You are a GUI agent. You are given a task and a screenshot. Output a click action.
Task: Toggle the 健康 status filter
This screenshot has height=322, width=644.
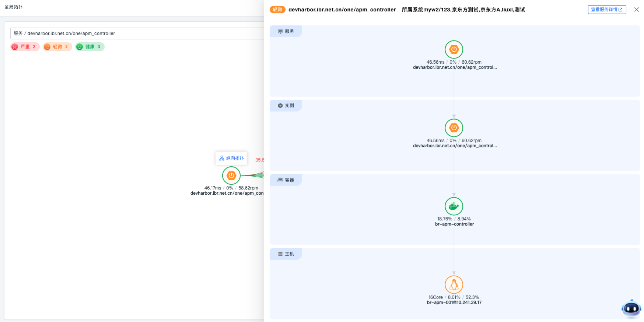coord(90,47)
